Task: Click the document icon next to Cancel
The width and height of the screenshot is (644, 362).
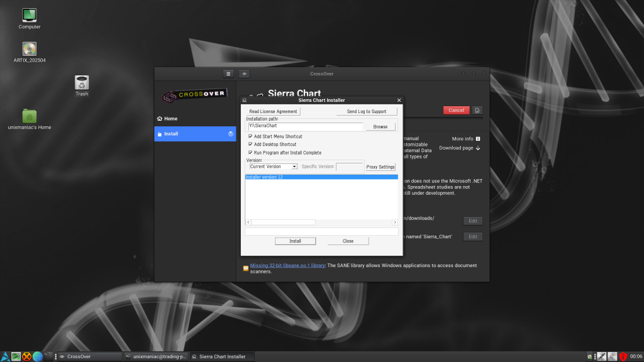Action: click(477, 110)
